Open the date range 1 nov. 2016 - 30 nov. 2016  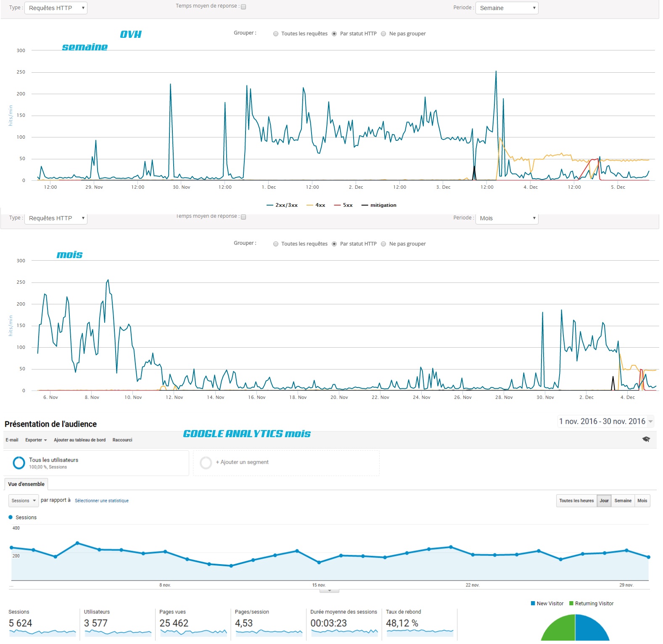tap(605, 421)
